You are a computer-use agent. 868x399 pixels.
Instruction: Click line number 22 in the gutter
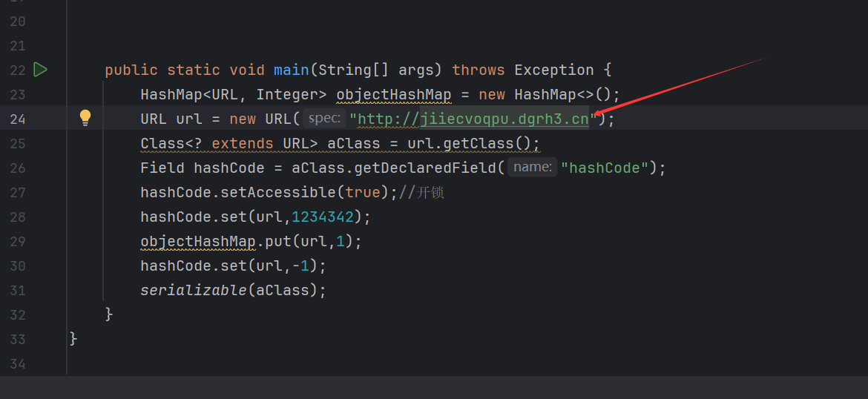(18, 70)
